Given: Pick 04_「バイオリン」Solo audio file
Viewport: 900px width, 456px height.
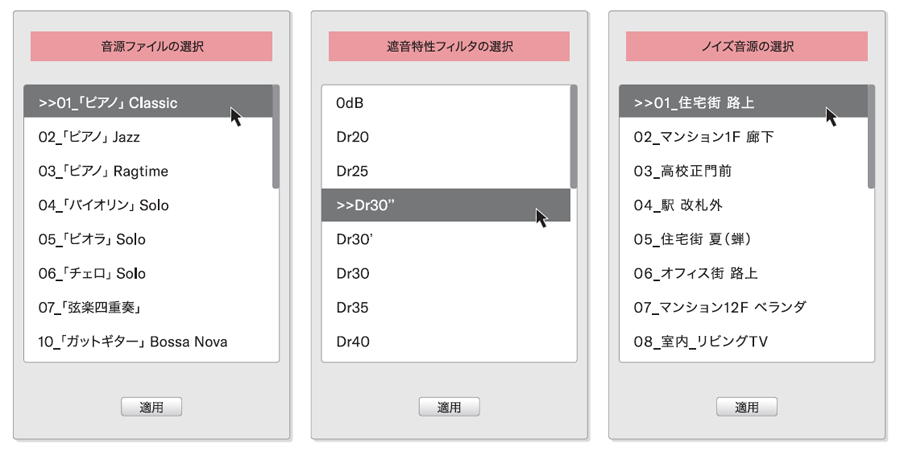Looking at the screenshot, I should point(103,205).
